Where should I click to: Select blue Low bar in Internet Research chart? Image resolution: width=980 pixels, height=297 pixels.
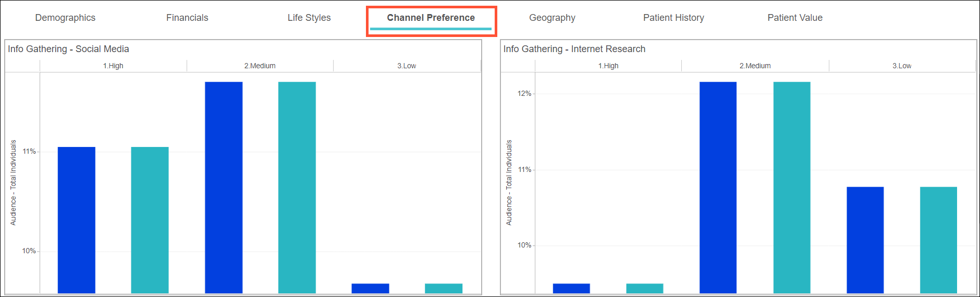coord(865,240)
